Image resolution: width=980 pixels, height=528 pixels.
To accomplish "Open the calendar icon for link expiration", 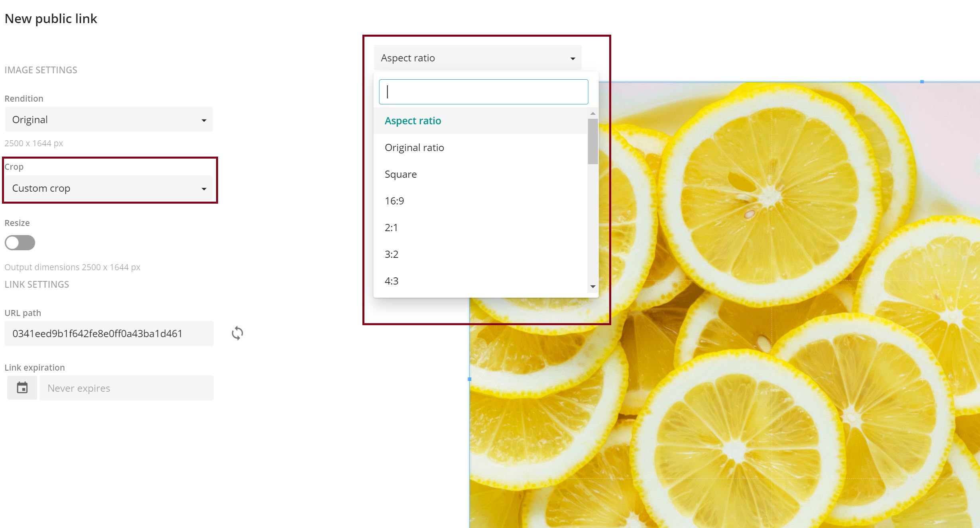I will click(22, 387).
